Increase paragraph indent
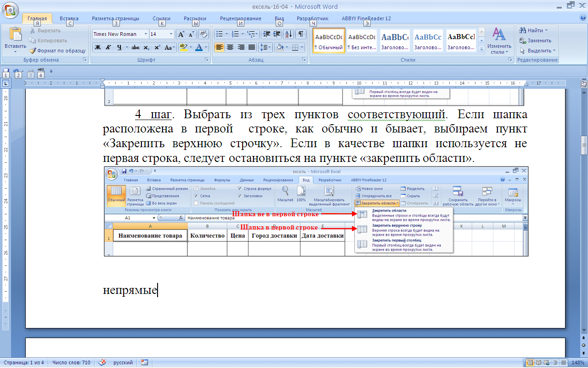 coord(277,34)
